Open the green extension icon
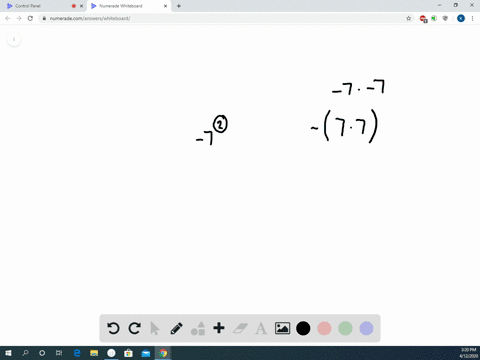 (x=434, y=18)
